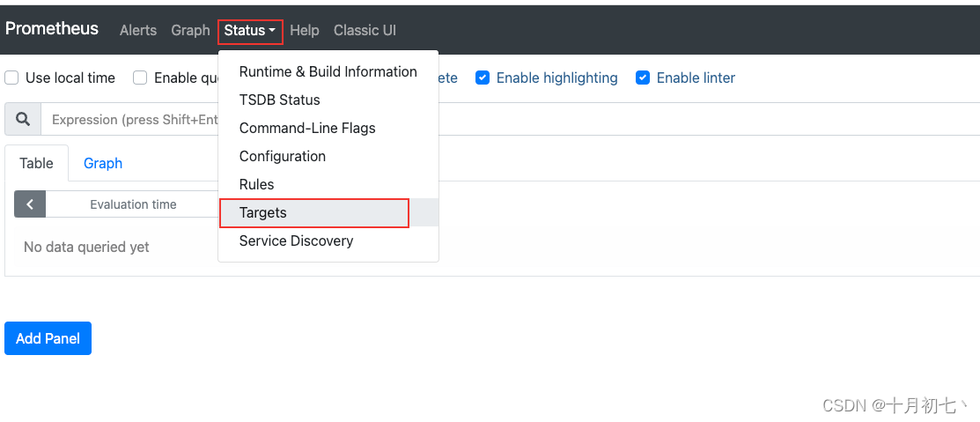Open Graph in the navbar
The image size is (980, 422).
coord(190,31)
